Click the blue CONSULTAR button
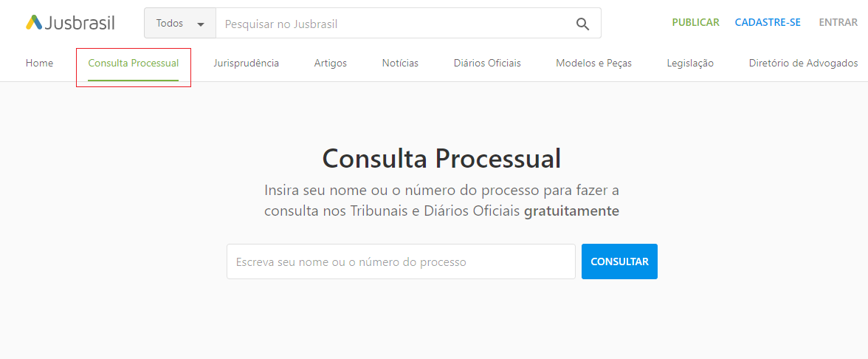This screenshot has height=359, width=868. tap(619, 261)
